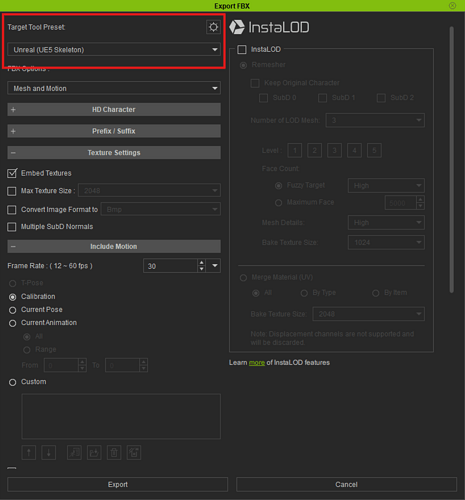The width and height of the screenshot is (465, 500).
Task: Click the dialog's vertical scrollbar
Action: pyautogui.click(x=452, y=160)
